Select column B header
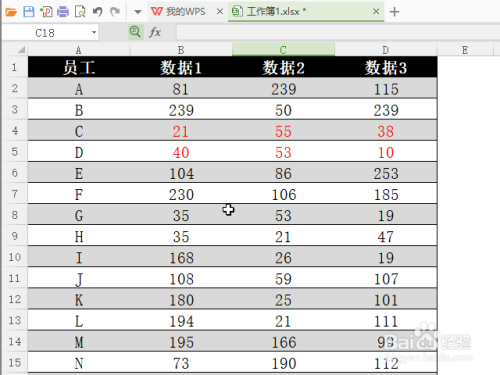500x375 pixels. [x=181, y=50]
